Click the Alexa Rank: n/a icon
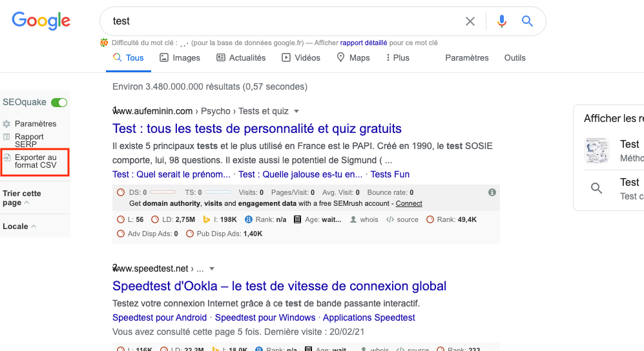Viewport: 644px width, 351px height. pos(249,219)
